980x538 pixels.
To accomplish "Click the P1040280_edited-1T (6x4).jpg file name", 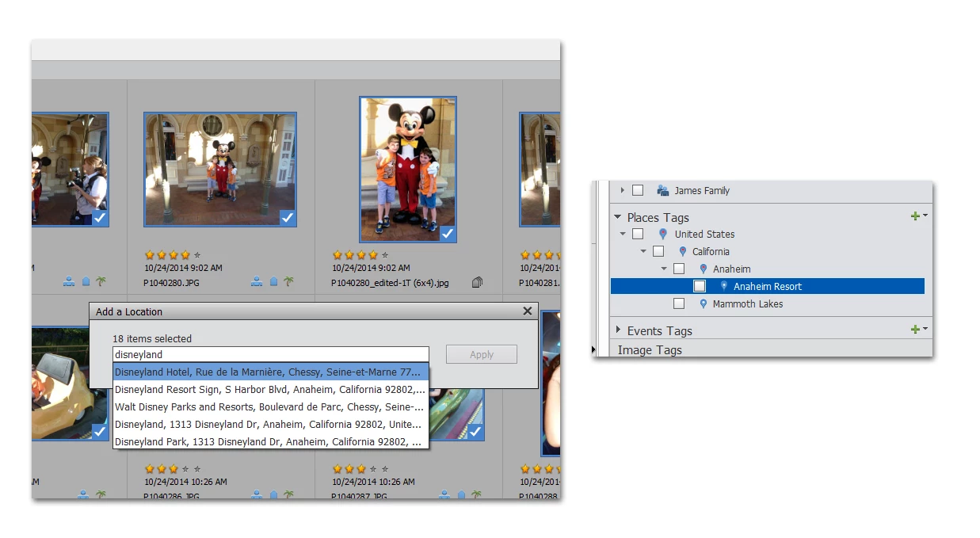I will click(x=391, y=282).
